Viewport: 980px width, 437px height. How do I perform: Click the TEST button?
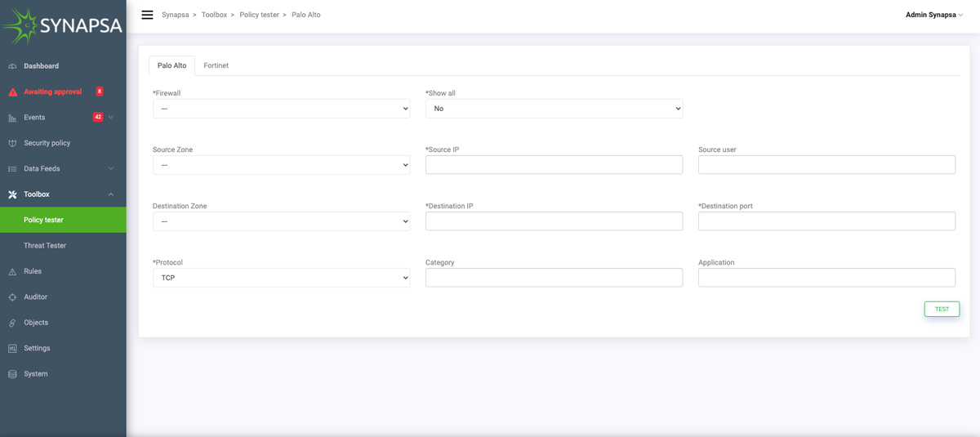(x=942, y=310)
